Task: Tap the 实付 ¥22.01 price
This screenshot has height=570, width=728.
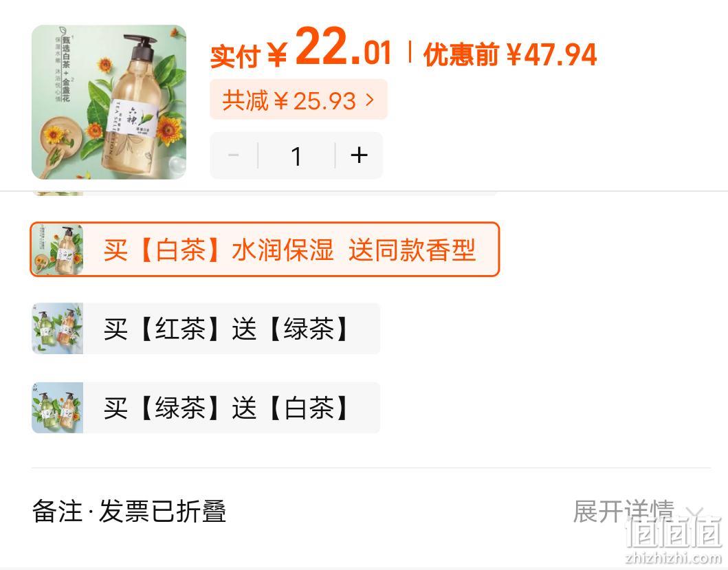Action: 301,48
